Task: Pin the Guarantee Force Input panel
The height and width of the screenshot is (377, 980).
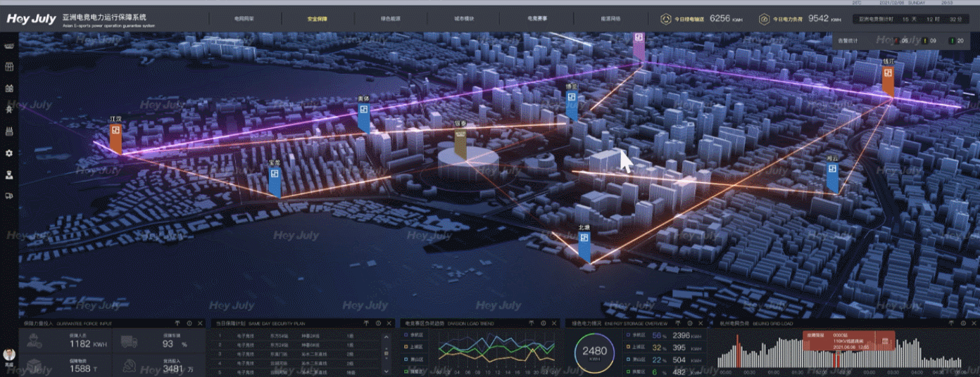Action: click(177, 323)
